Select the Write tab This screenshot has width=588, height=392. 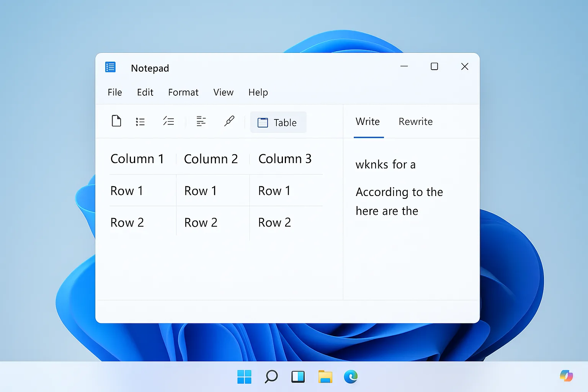tap(367, 121)
